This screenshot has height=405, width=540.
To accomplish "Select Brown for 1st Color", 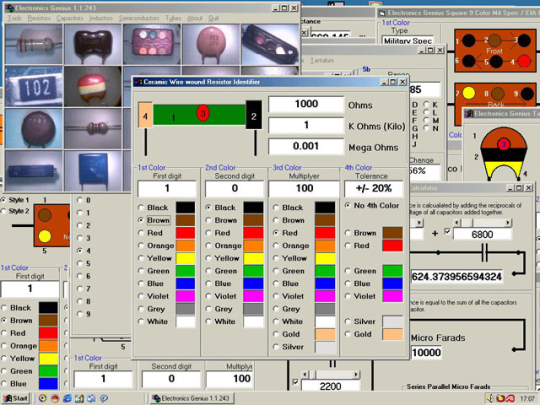I will (141, 220).
